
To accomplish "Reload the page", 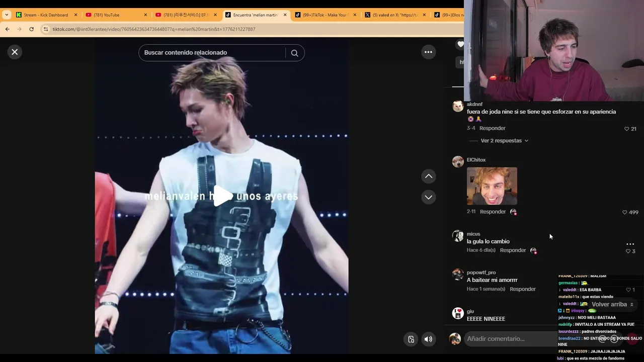I will coord(31,29).
